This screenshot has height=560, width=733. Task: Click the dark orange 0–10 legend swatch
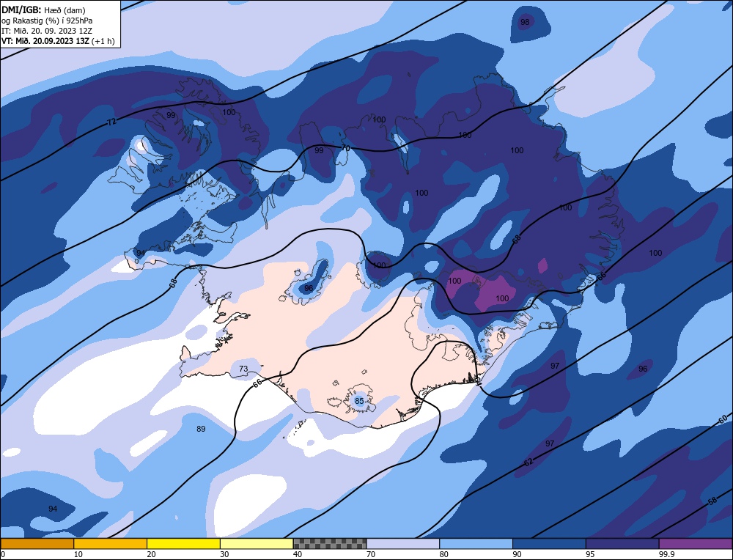tap(37, 544)
